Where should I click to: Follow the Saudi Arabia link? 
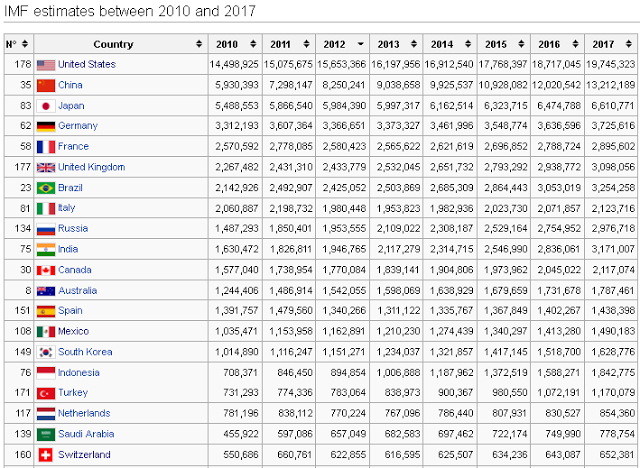tap(86, 434)
